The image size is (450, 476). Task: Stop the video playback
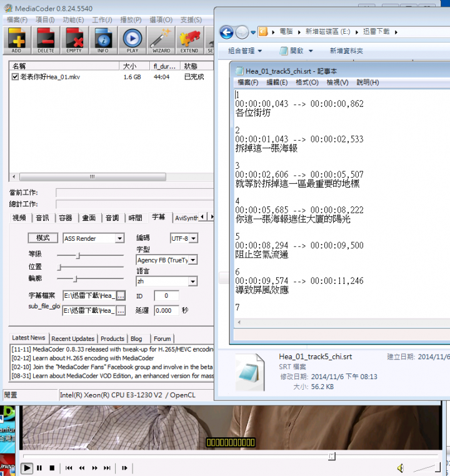[52, 468]
